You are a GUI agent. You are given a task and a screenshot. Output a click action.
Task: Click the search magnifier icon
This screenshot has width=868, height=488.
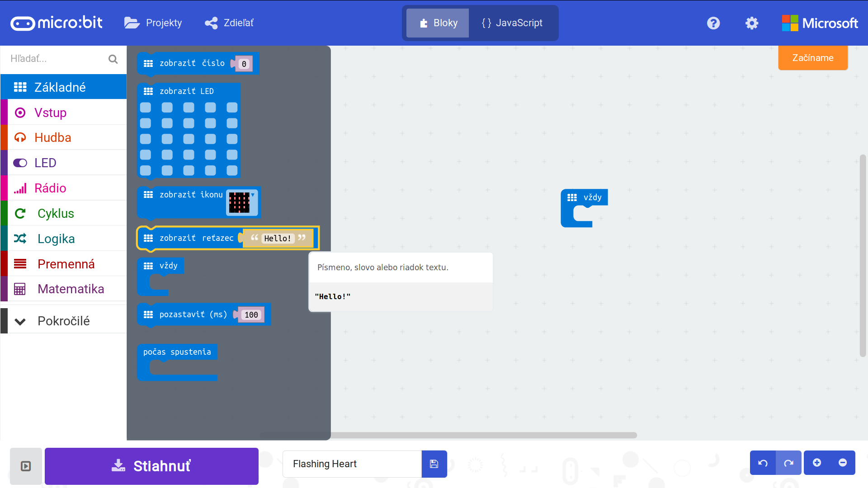113,59
